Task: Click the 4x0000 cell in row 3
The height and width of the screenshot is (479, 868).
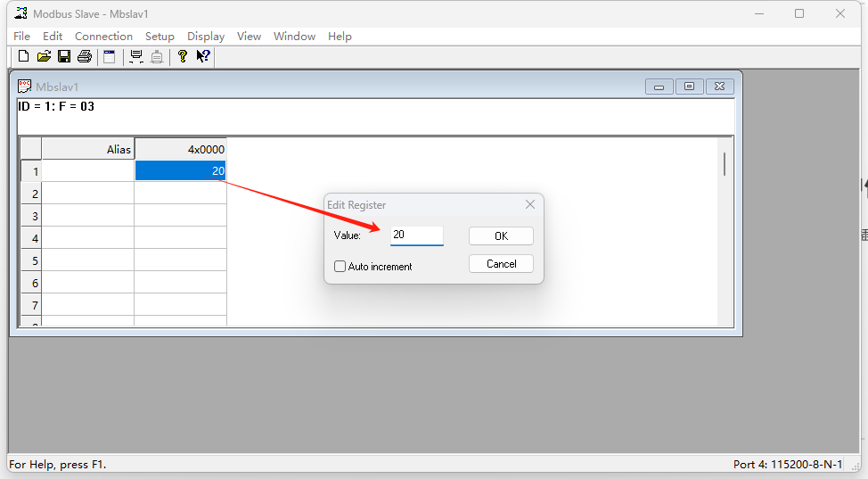Action: pos(181,215)
